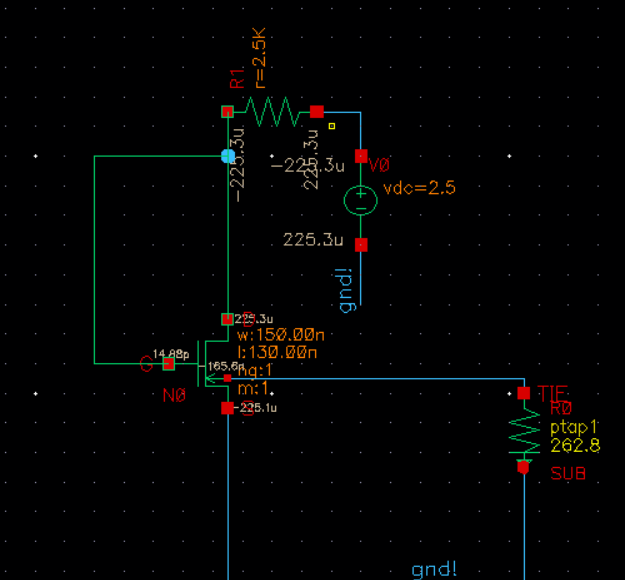Click the small yellow square marker

[x=332, y=126]
